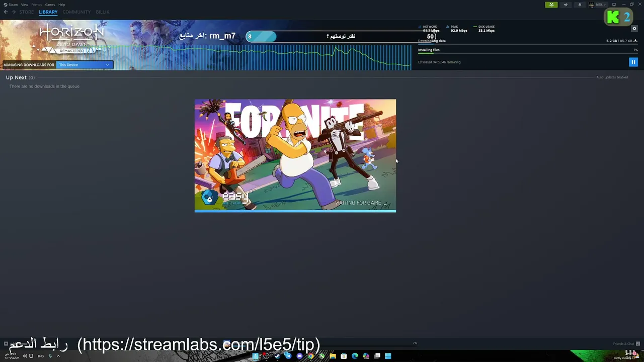This screenshot has height=362, width=644.
Task: Click the DISK USAGE 33.1 Mbps stat
Action: pos(484,29)
